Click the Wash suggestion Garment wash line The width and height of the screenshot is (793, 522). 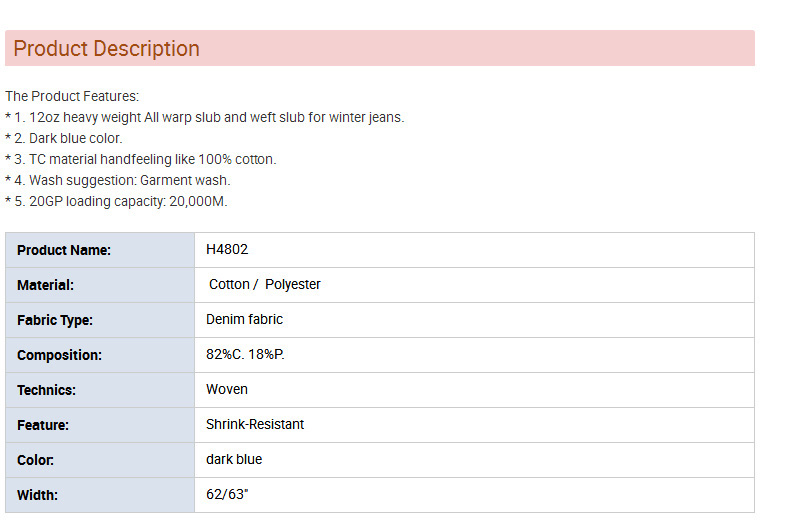coord(118,180)
